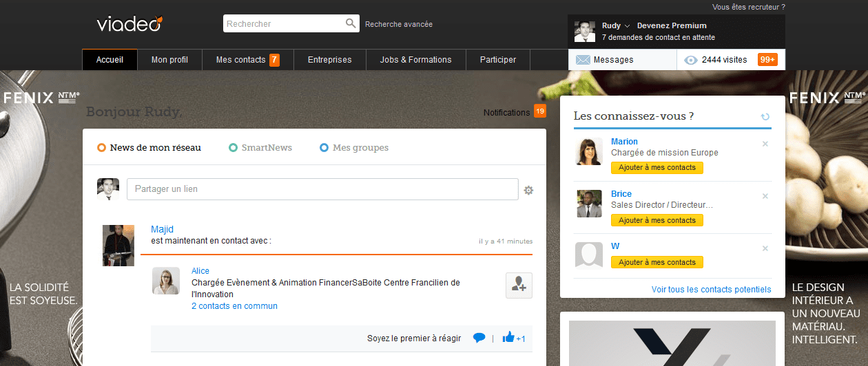Click the eye icon next to 2444 visites
This screenshot has height=366, width=868.
click(x=691, y=60)
